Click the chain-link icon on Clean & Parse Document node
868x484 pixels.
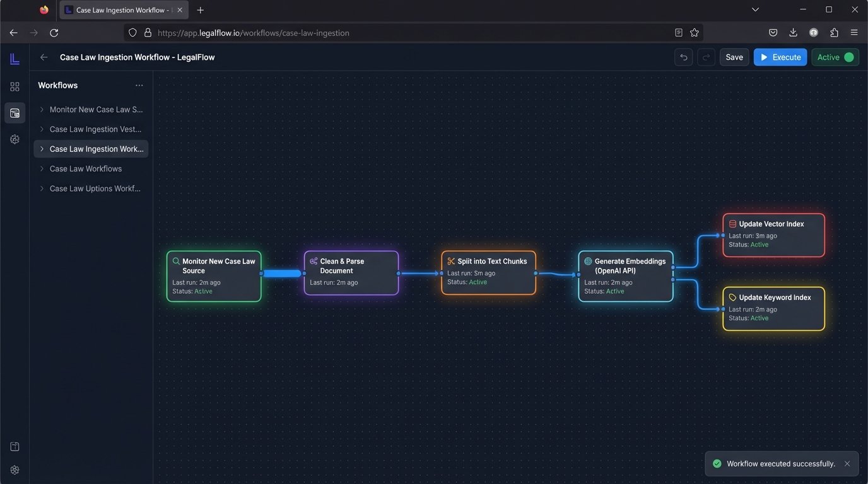313,260
